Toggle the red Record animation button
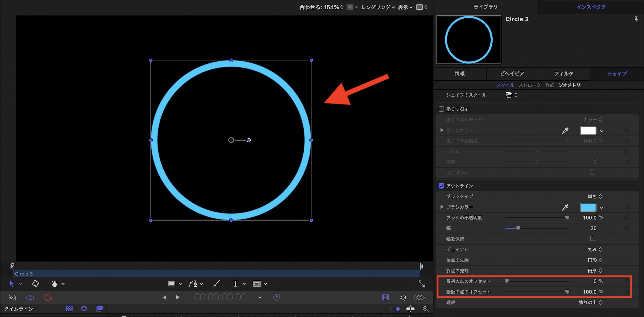Image resolution: width=644 pixels, height=317 pixels. click(48, 297)
